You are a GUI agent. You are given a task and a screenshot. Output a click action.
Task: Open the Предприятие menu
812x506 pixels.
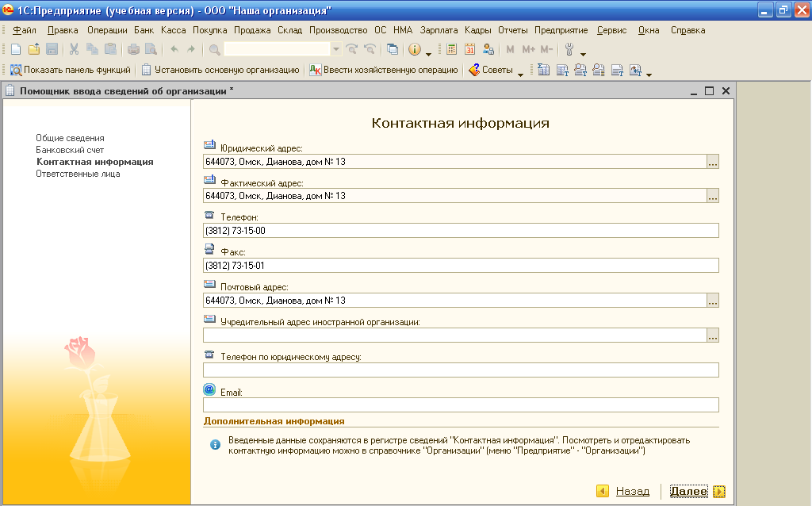coord(561,30)
